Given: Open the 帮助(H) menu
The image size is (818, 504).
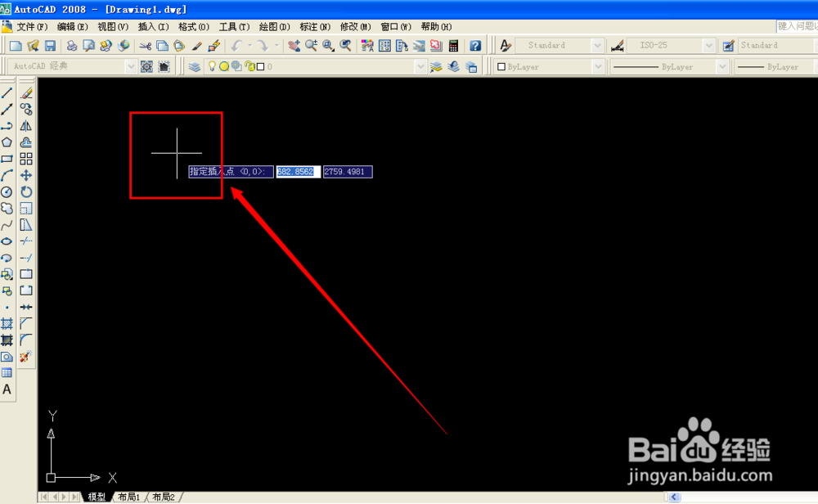Looking at the screenshot, I should pos(436,27).
